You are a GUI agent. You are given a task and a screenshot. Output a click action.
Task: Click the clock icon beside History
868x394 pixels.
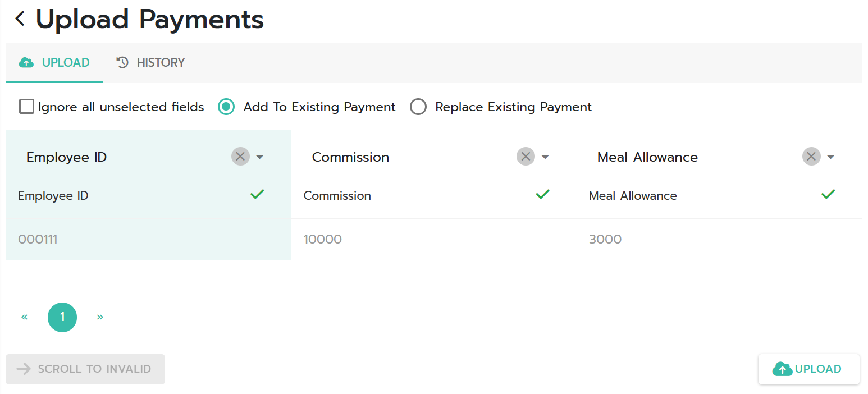[122, 62]
